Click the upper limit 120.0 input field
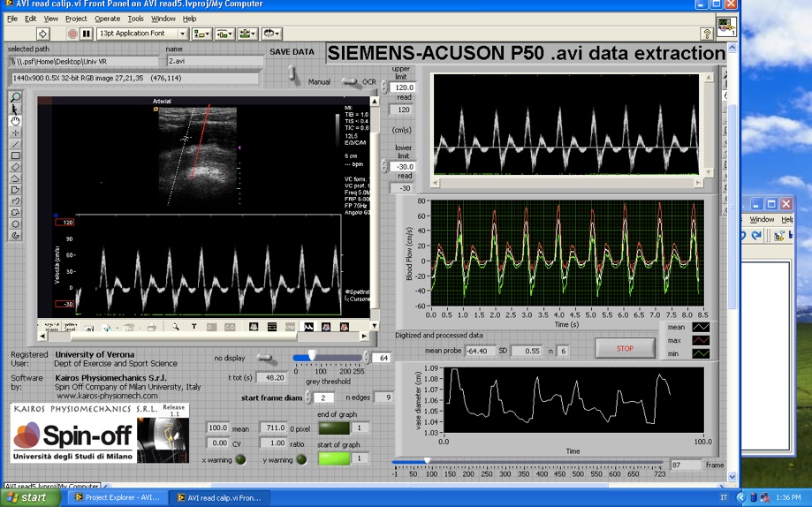Image resolution: width=812 pixels, height=507 pixels. pos(402,87)
